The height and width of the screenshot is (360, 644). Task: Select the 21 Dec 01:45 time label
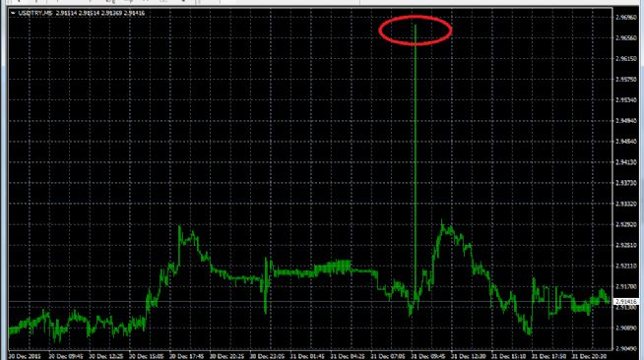pos(307,356)
